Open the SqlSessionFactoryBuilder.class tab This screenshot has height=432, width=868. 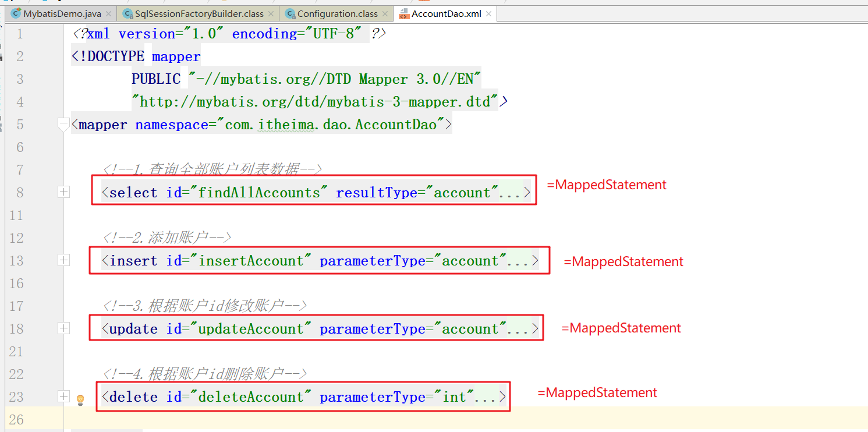198,13
